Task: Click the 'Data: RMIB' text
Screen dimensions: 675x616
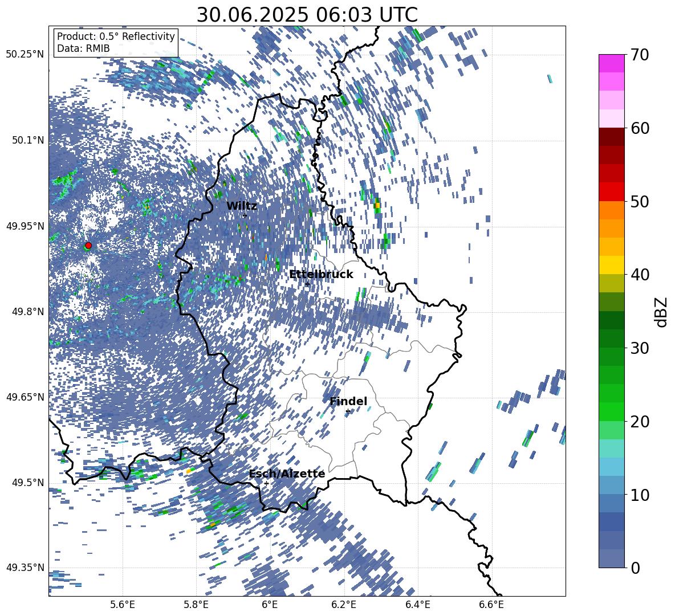Action: coord(83,48)
